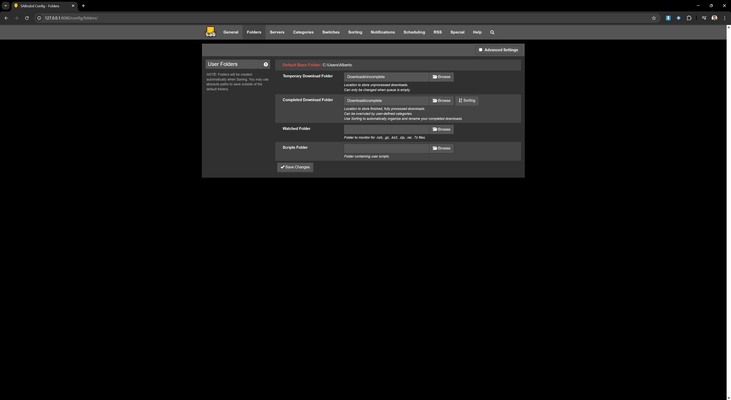Screen dimensions: 731x400
Task: Open the Help menu item
Action: point(477,32)
